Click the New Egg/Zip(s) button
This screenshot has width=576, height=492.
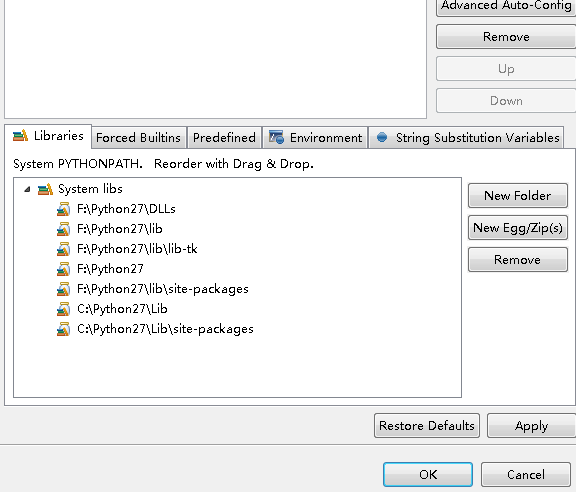tap(518, 228)
